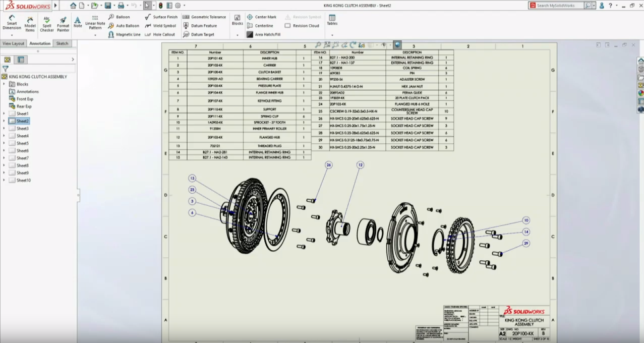The image size is (644, 343).
Task: Open the Blocks tool
Action: click(x=237, y=20)
